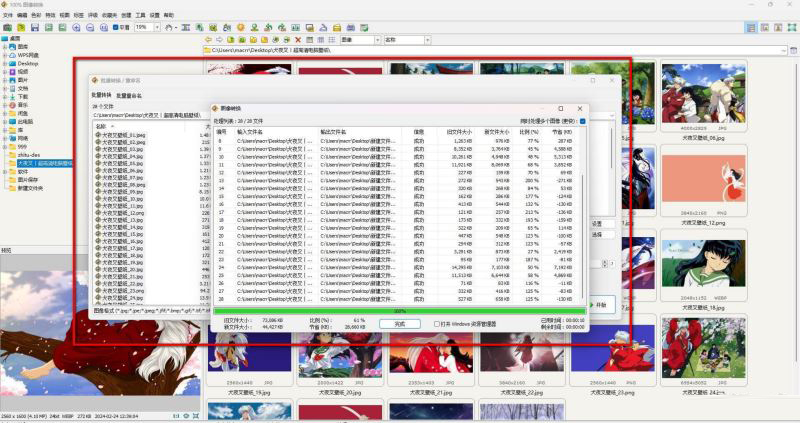Click the fit-to-width toolbar icon
The height and width of the screenshot is (423, 800).
(x=186, y=28)
